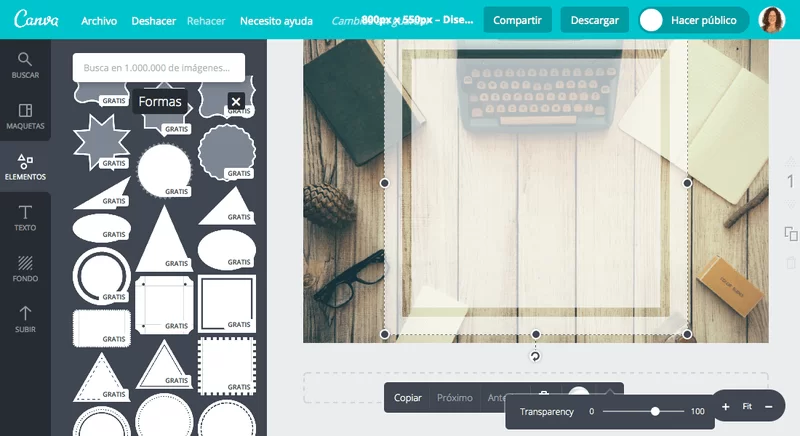Add the dashed-outline triangle shape
The width and height of the screenshot is (800, 436).
click(x=102, y=377)
